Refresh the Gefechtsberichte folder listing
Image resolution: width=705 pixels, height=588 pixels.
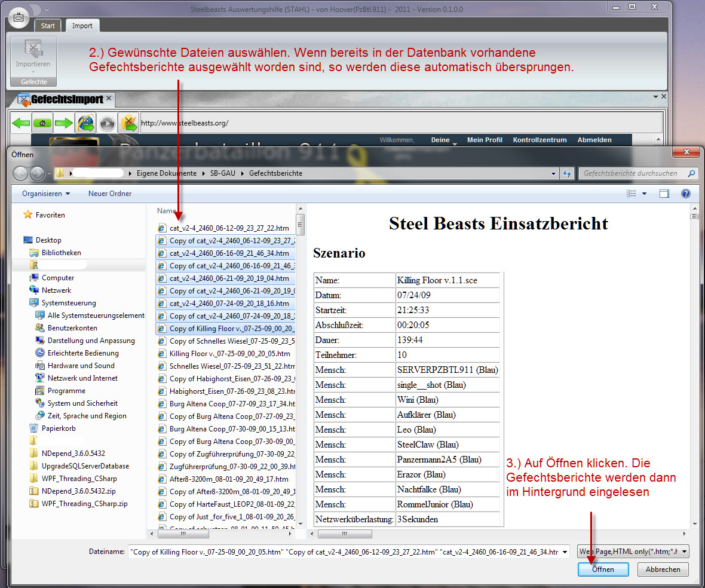567,173
